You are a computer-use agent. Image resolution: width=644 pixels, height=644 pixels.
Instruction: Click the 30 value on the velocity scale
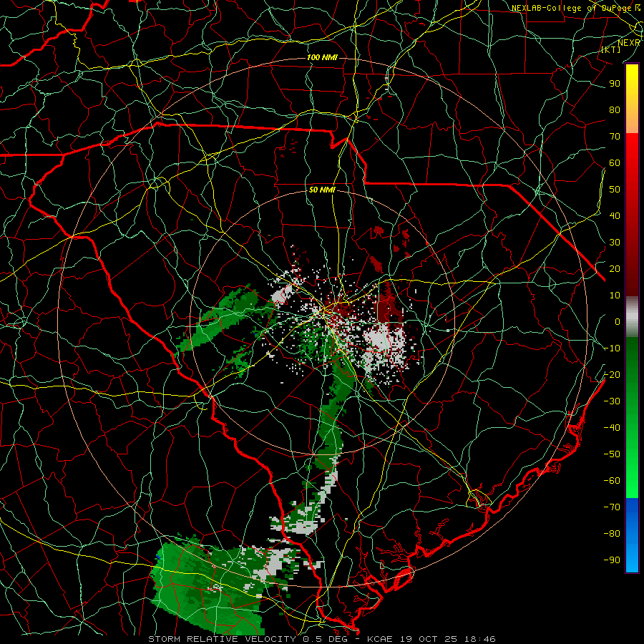click(x=615, y=243)
